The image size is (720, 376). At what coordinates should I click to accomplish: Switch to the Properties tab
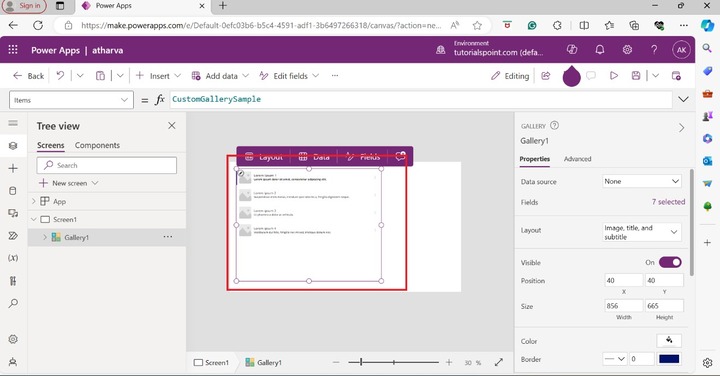534,159
